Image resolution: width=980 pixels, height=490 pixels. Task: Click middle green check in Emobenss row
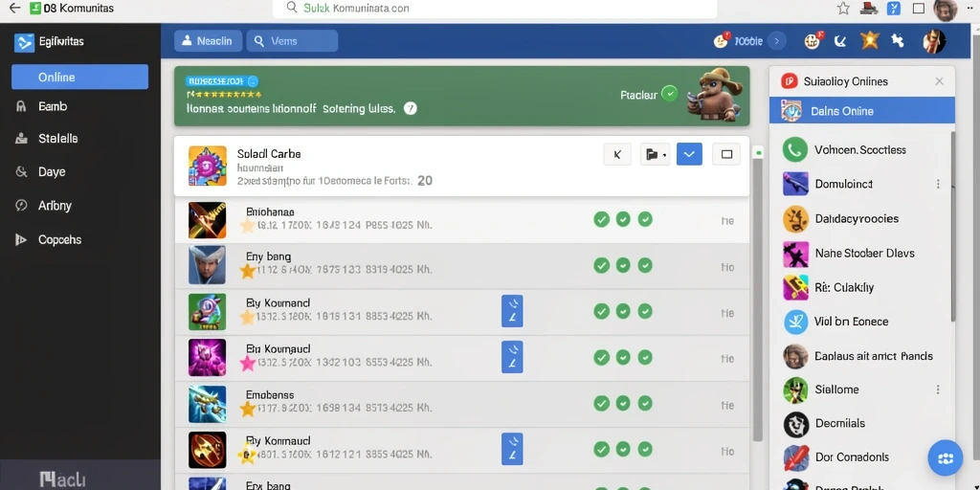623,403
